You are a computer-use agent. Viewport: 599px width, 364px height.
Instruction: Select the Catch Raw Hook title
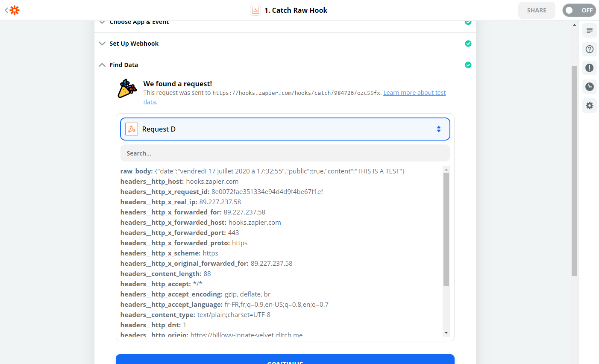[x=297, y=10]
